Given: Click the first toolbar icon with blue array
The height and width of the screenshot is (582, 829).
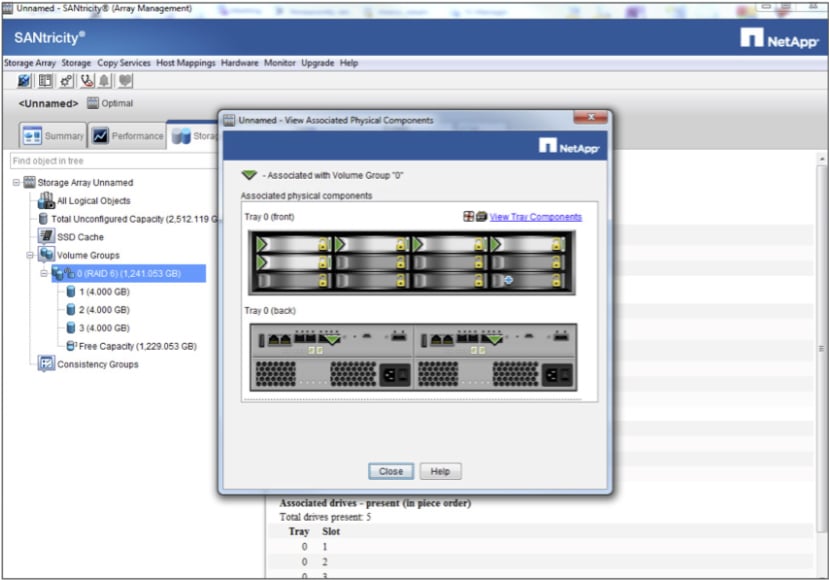Looking at the screenshot, I should (x=24, y=81).
